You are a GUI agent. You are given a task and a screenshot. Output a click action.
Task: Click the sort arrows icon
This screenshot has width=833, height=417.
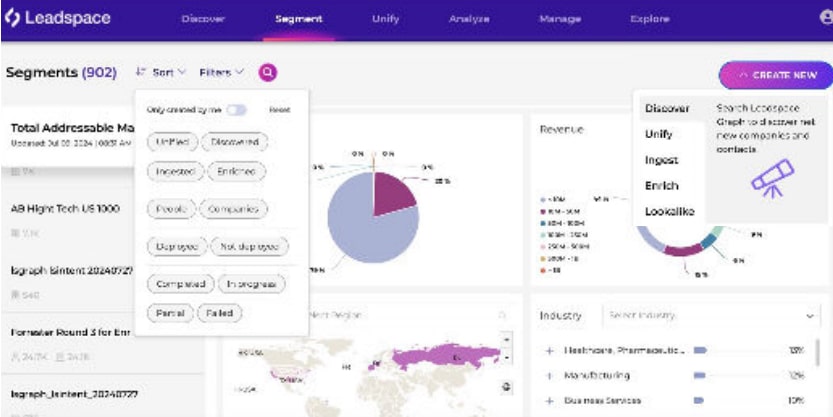(x=140, y=72)
